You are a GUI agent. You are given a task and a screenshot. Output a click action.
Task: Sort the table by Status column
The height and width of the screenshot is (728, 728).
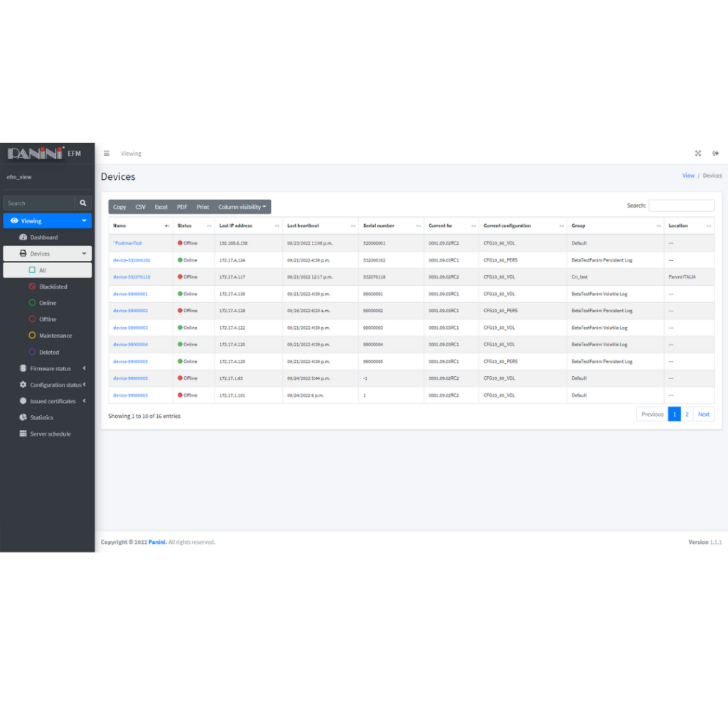pos(193,226)
